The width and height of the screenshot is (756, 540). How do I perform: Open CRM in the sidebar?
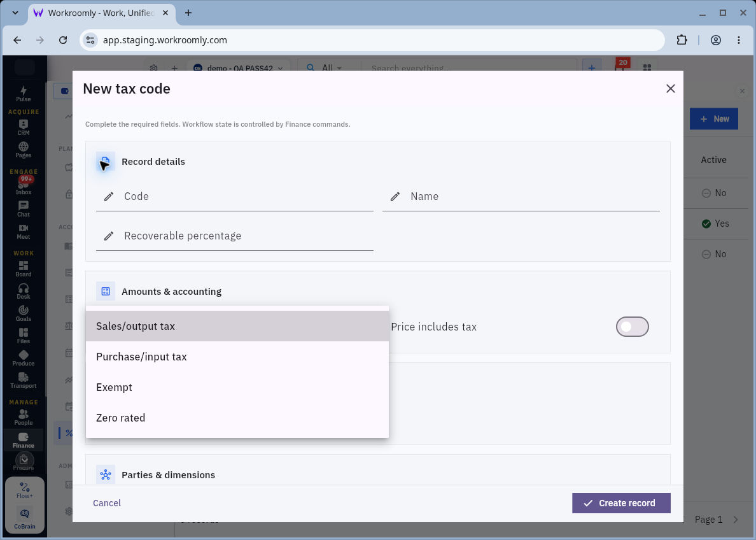(23, 127)
